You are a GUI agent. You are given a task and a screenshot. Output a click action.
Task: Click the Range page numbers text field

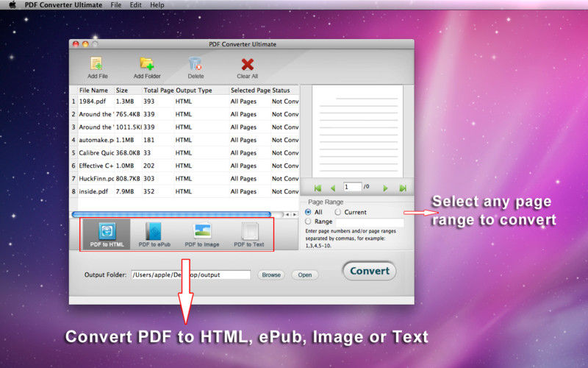point(370,222)
